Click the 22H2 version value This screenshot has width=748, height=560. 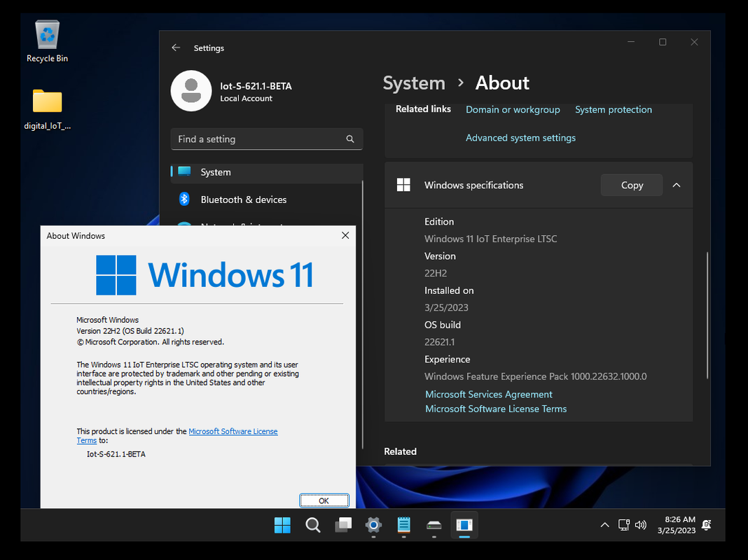click(x=436, y=273)
